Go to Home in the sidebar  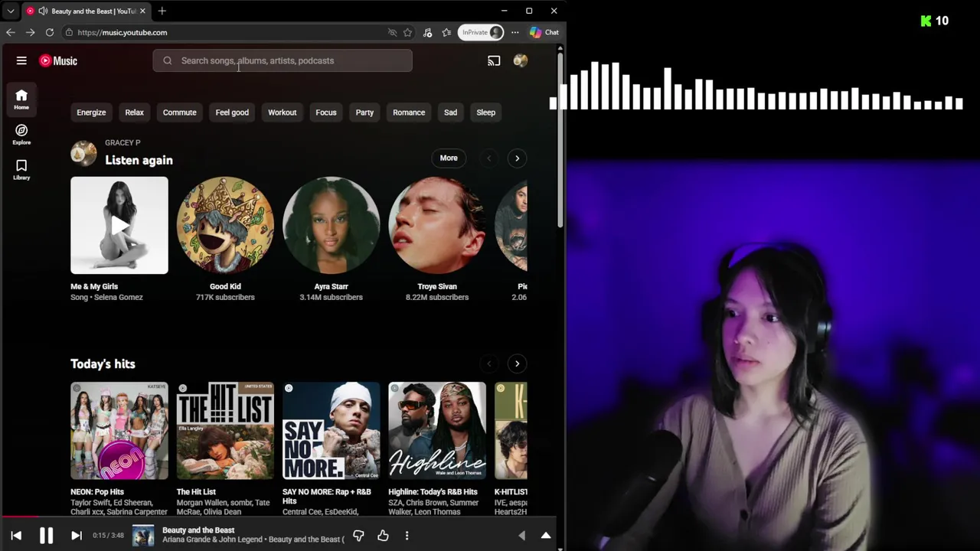21,99
